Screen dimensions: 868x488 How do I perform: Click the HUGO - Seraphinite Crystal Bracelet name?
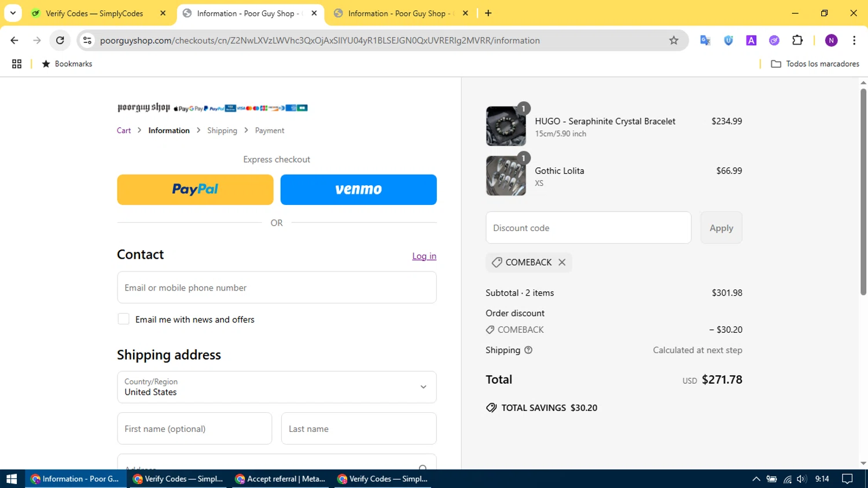(x=605, y=121)
